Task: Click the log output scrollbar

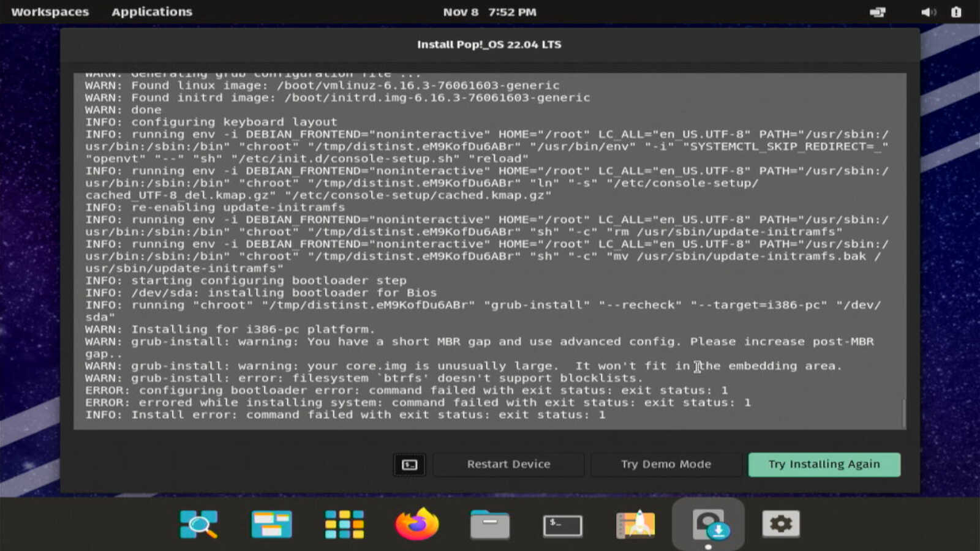Action: [903, 413]
